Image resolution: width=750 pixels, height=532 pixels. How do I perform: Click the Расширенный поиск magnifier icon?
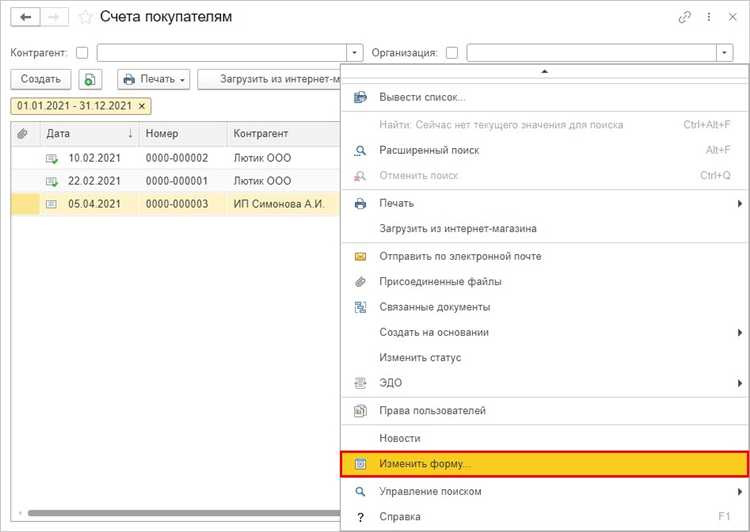[360, 151]
